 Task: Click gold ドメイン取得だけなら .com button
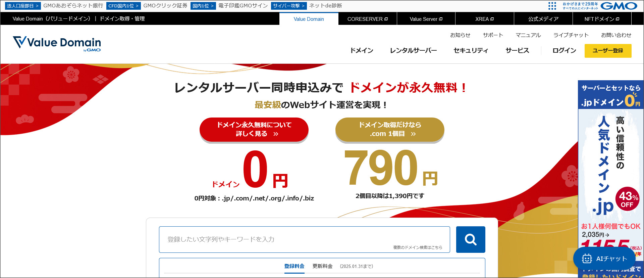[x=390, y=130]
